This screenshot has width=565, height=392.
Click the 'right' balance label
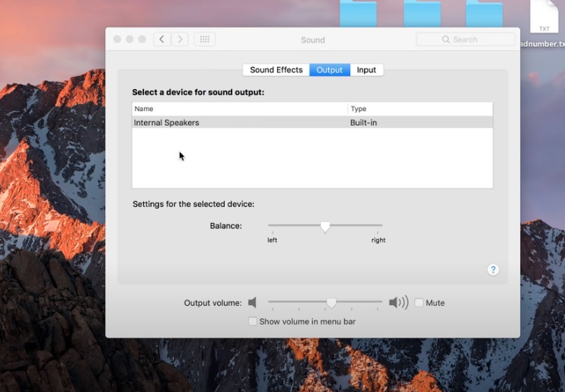(x=378, y=240)
